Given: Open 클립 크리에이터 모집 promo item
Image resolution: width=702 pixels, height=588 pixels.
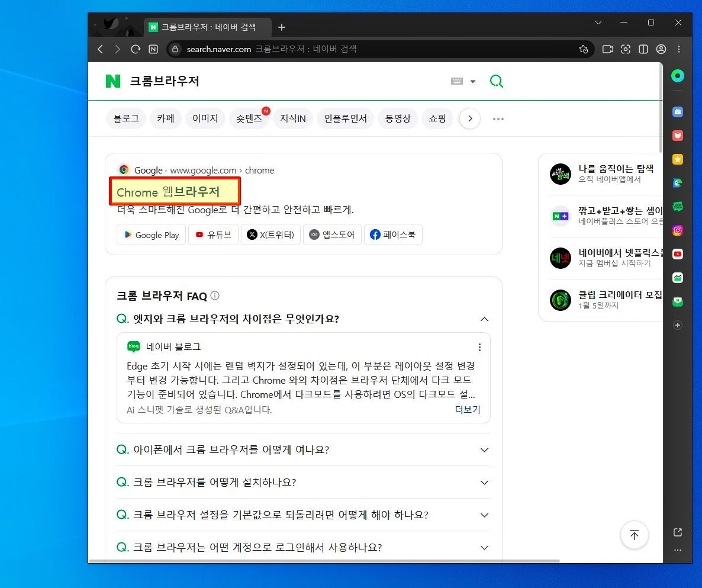Looking at the screenshot, I should 606,300.
